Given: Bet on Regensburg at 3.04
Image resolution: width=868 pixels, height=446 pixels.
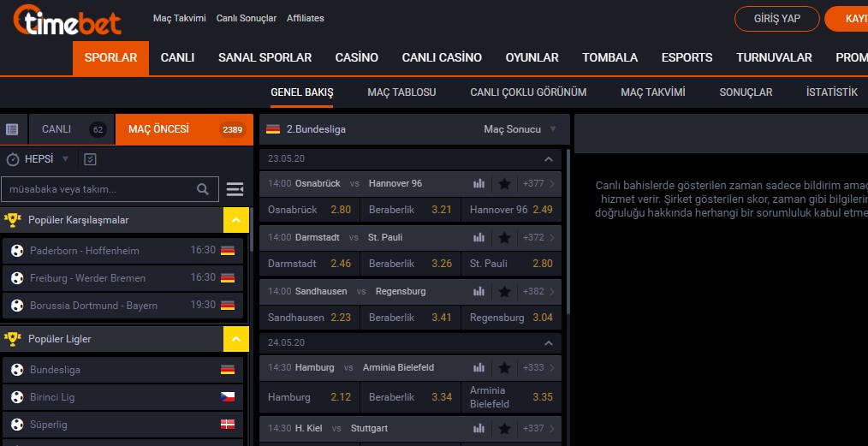Looking at the screenshot, I should click(511, 318).
